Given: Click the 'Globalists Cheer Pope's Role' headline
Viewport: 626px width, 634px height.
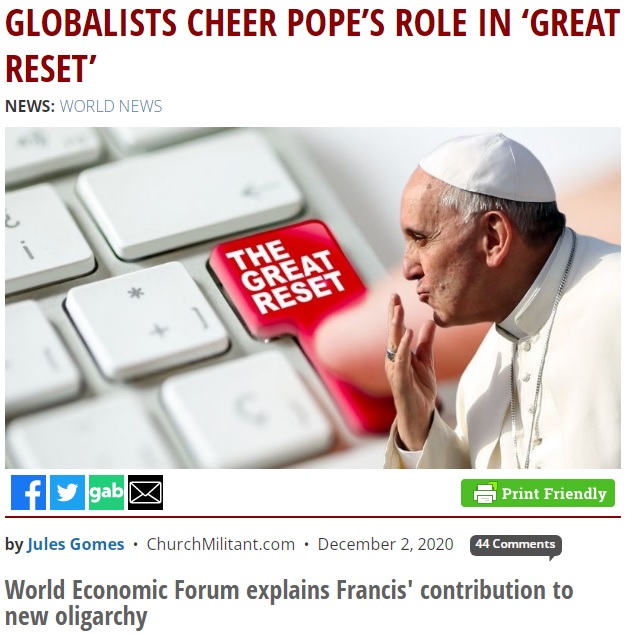Looking at the screenshot, I should (312, 45).
